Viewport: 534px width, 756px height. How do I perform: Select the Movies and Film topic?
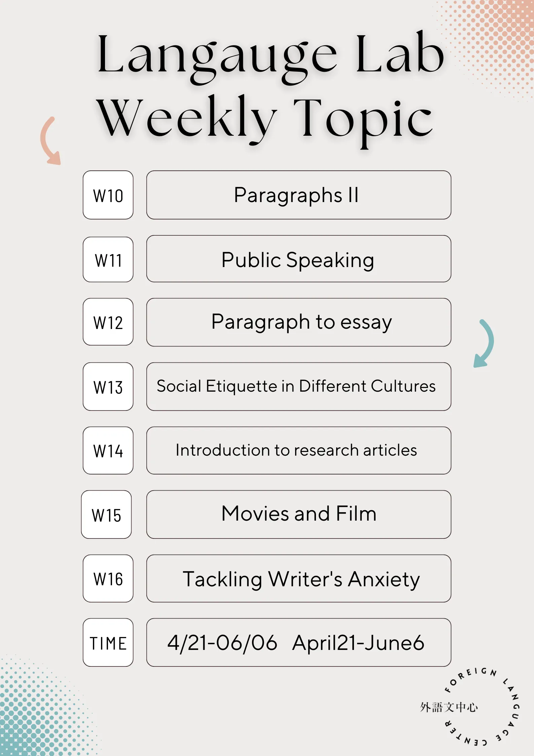(x=299, y=515)
